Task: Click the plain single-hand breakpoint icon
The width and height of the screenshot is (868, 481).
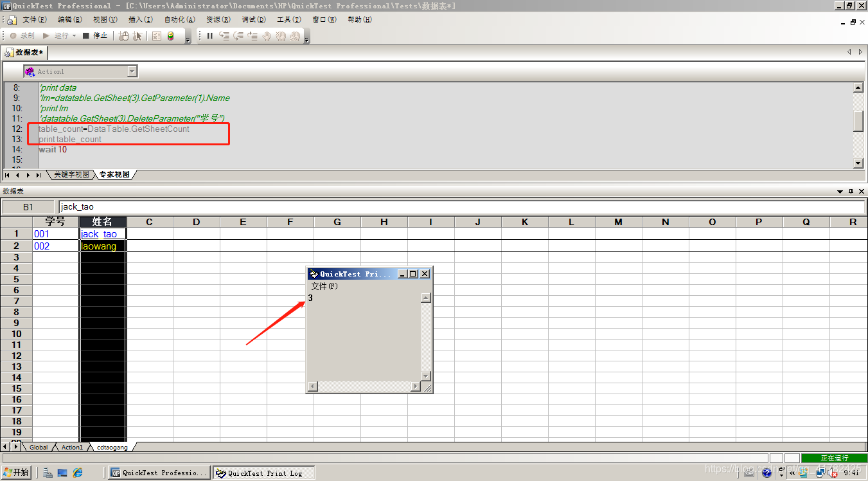Action: [267, 36]
